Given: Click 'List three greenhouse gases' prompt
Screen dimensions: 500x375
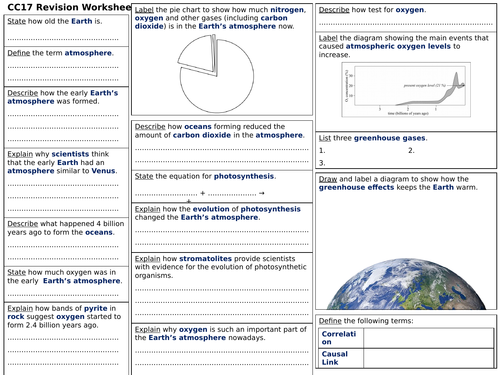Looking at the screenshot, I should pos(373,138).
